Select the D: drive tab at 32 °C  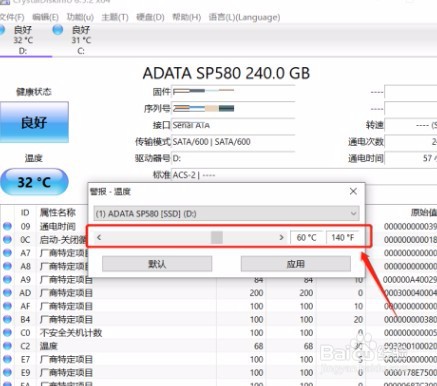tap(23, 40)
